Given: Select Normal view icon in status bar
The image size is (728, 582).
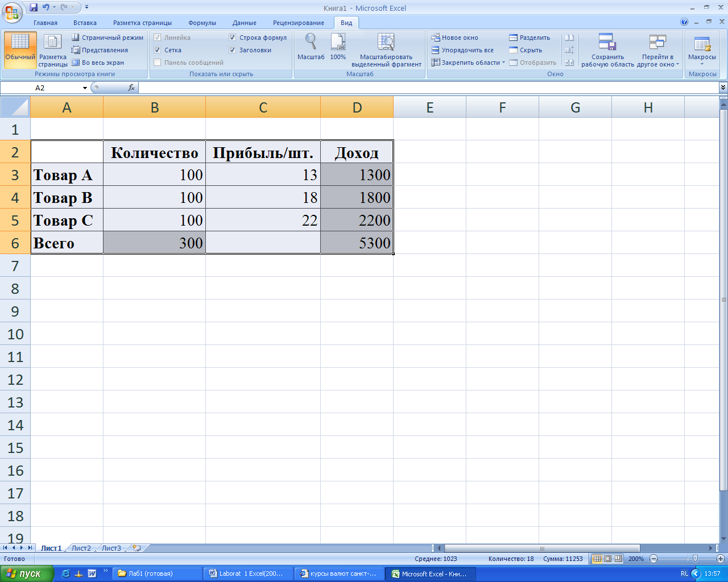Looking at the screenshot, I should pyautogui.click(x=597, y=559).
